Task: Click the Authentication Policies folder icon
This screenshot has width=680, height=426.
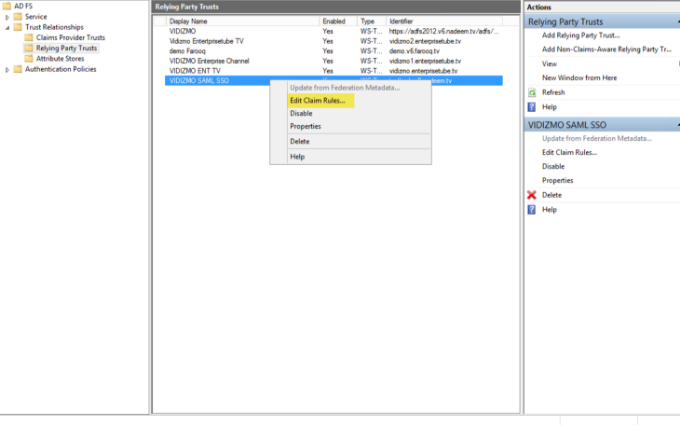Action: (x=18, y=69)
